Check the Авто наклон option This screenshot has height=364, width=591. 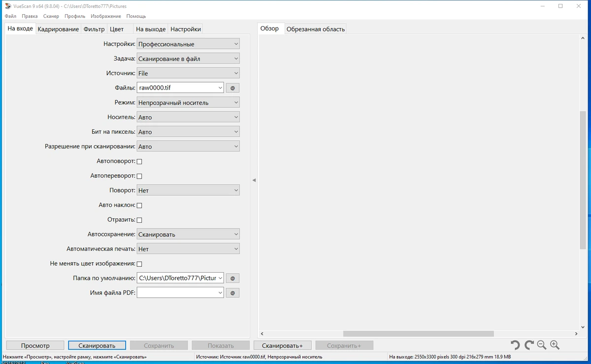139,206
